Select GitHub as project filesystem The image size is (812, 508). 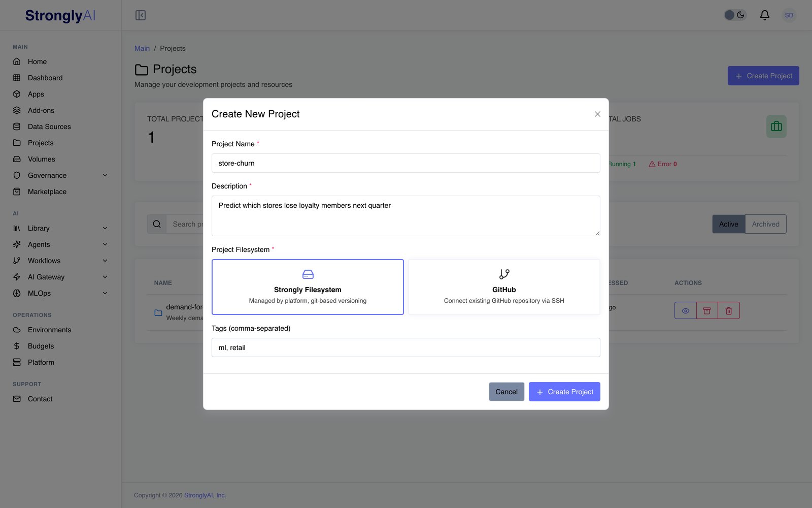pyautogui.click(x=504, y=287)
